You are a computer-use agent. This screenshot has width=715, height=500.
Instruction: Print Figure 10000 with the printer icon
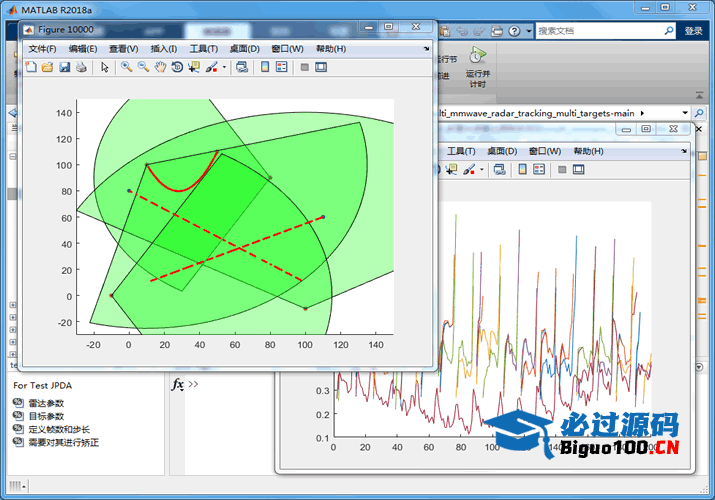(x=81, y=67)
